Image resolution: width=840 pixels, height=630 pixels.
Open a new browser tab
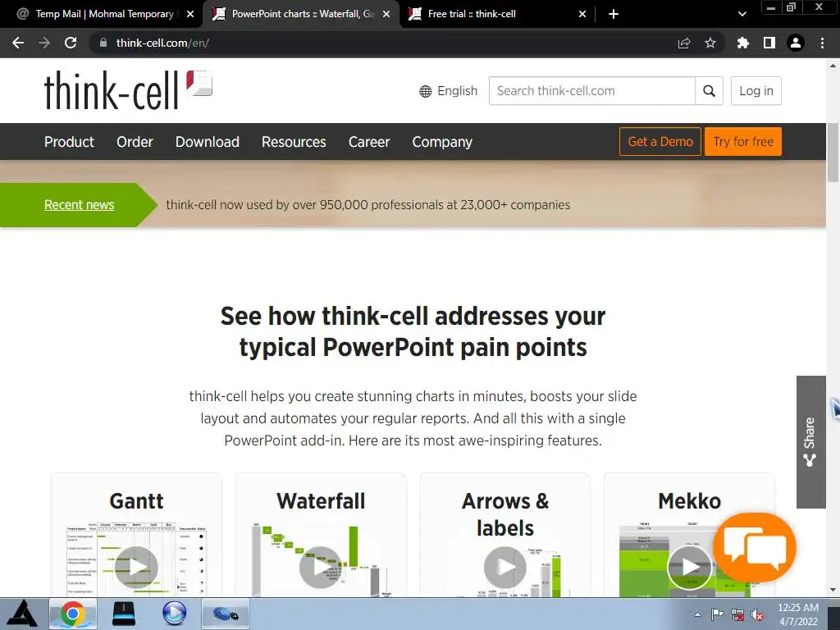click(x=614, y=14)
